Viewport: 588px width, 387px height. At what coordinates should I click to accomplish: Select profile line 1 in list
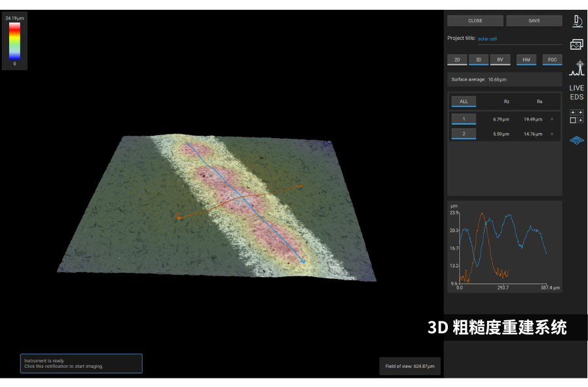pyautogui.click(x=464, y=119)
